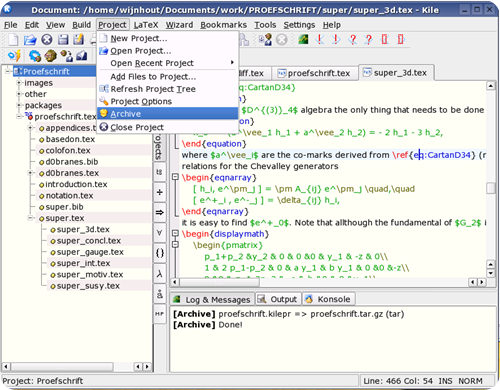500x390 pixels.
Task: Select the Log & Messages tab
Action: pyautogui.click(x=212, y=299)
